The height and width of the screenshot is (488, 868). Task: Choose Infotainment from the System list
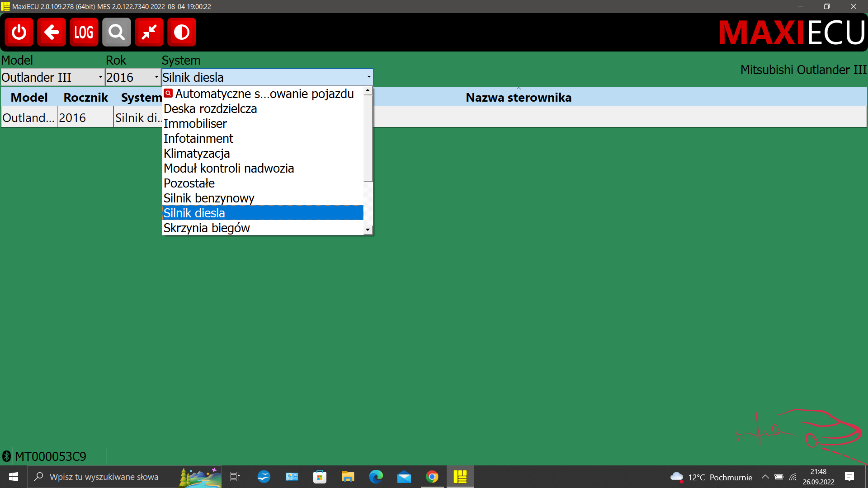click(263, 138)
